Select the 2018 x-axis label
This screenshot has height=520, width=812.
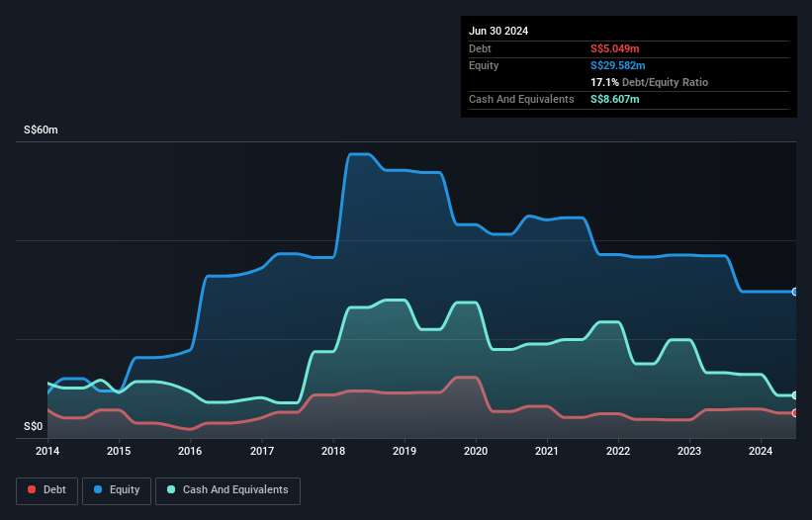(x=333, y=451)
